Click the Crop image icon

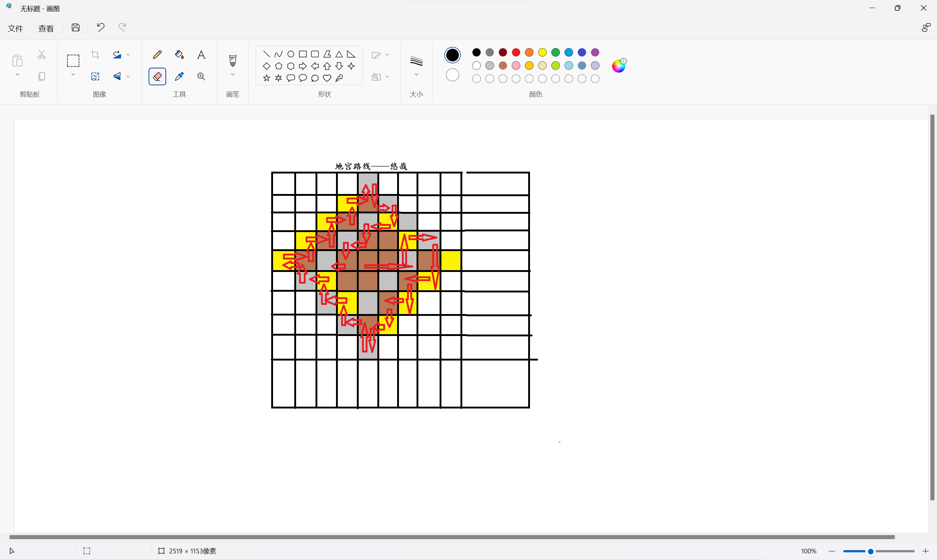coord(95,55)
